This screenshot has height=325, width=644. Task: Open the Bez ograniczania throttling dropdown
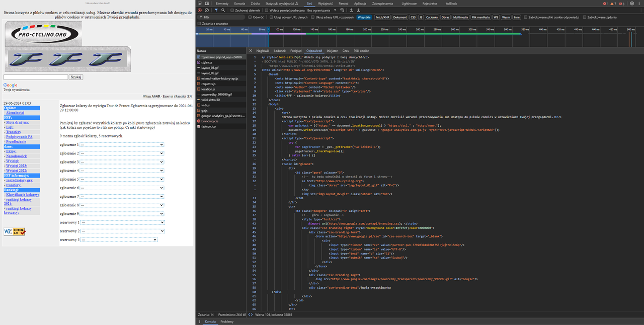(x=320, y=10)
